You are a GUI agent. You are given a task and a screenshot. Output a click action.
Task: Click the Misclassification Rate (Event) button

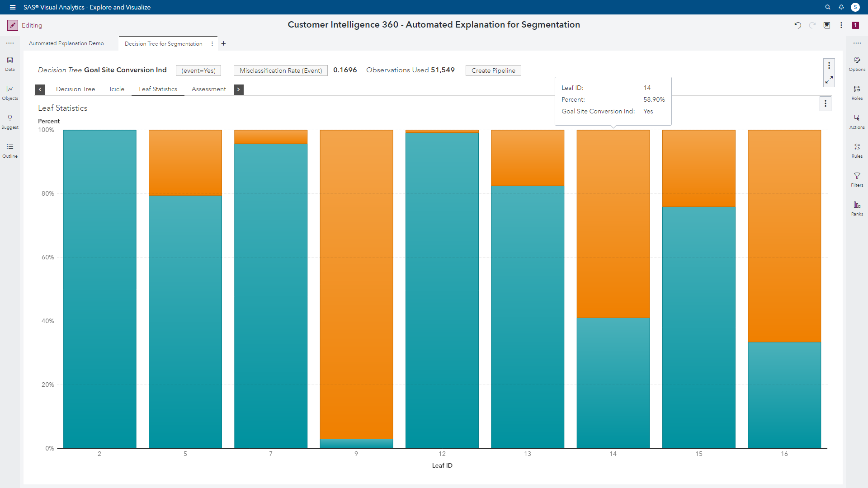coord(280,70)
